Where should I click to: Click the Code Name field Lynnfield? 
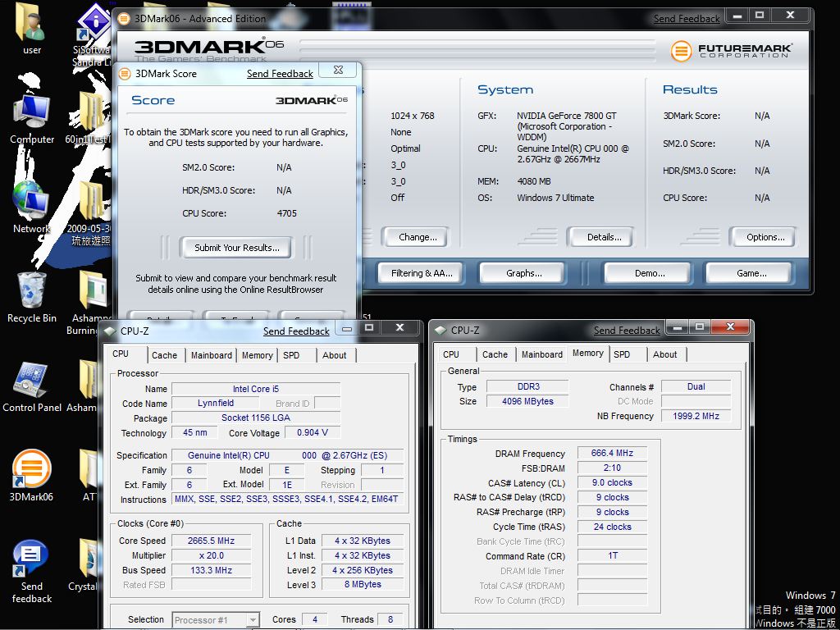pyautogui.click(x=216, y=404)
